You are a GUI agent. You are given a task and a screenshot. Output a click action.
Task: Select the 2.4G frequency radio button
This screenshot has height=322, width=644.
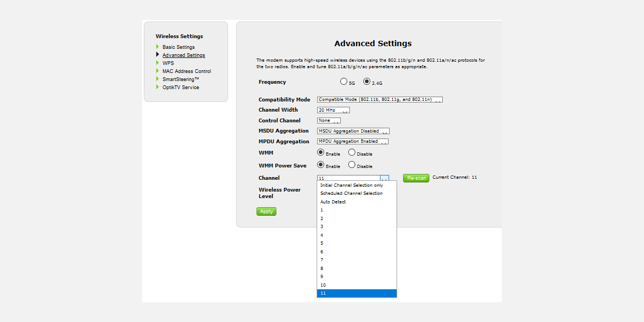tap(366, 80)
